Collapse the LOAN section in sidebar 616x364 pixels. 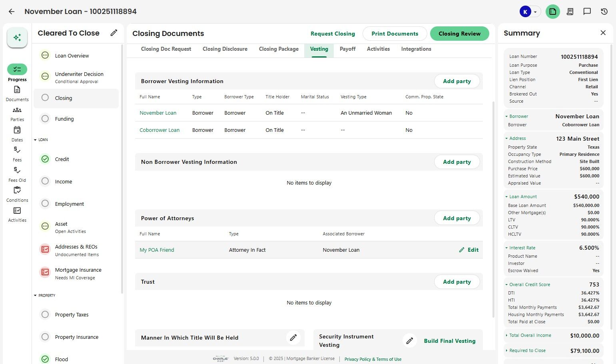pos(35,140)
